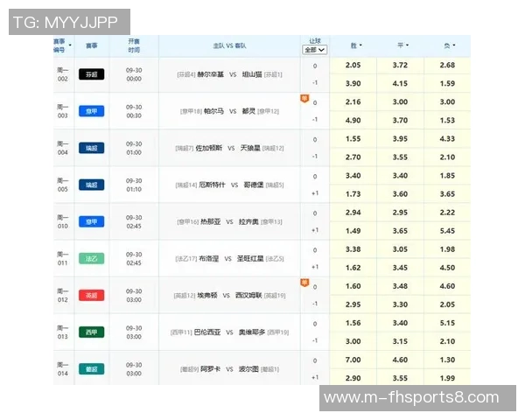The image size is (525, 420).
Task: Click the orange single-match icon on the 帕尔马 row
Action: (x=304, y=99)
